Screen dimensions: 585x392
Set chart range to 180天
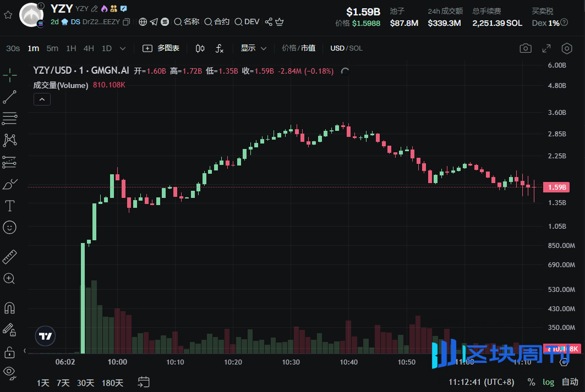pyautogui.click(x=112, y=383)
